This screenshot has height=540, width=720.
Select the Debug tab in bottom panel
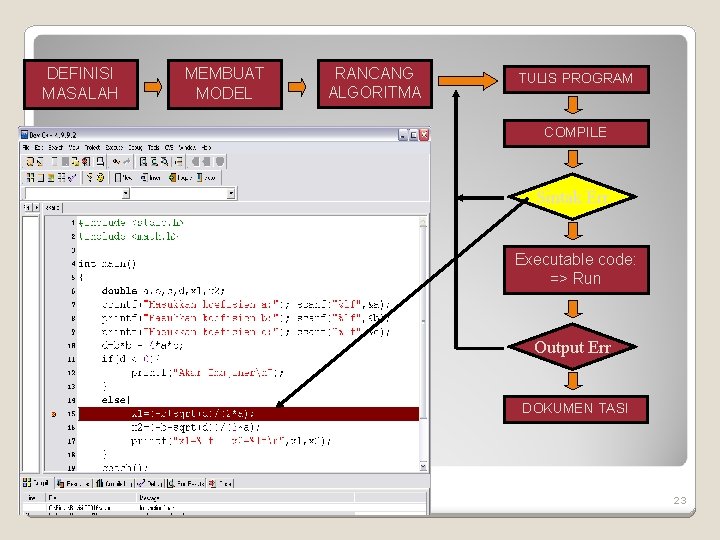[x=150, y=483]
